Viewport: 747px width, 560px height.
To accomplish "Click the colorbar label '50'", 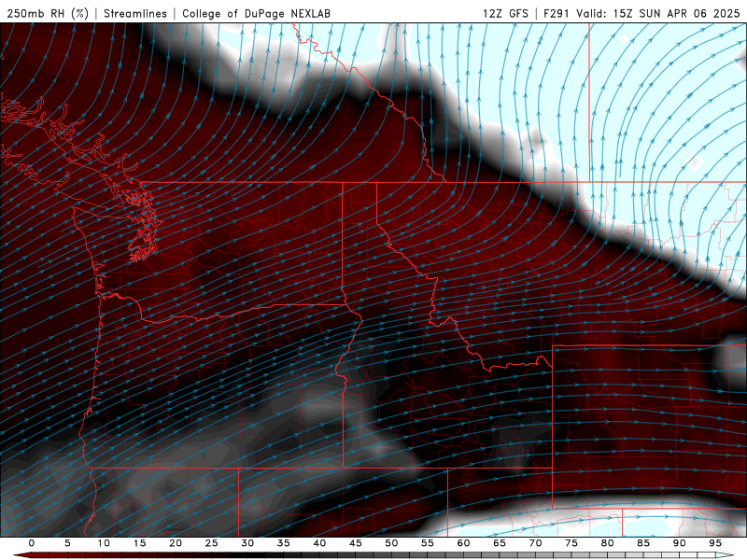I will point(391,543).
